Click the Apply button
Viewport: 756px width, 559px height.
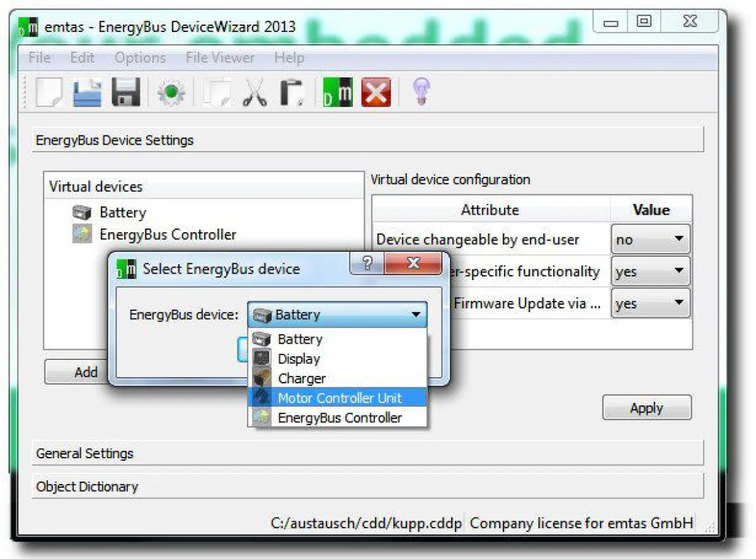point(646,407)
